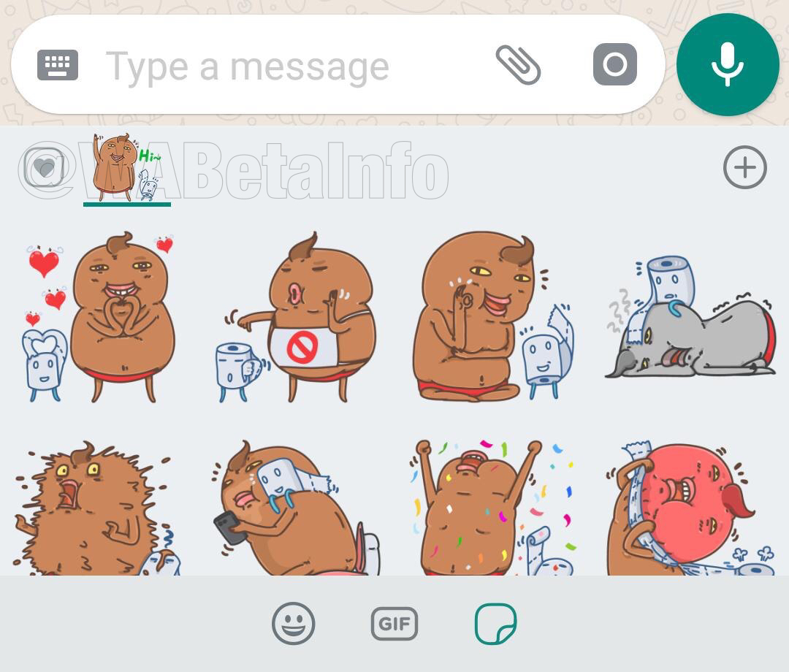The height and width of the screenshot is (672, 789).
Task: Tap the green microphone voice button
Action: 728,64
